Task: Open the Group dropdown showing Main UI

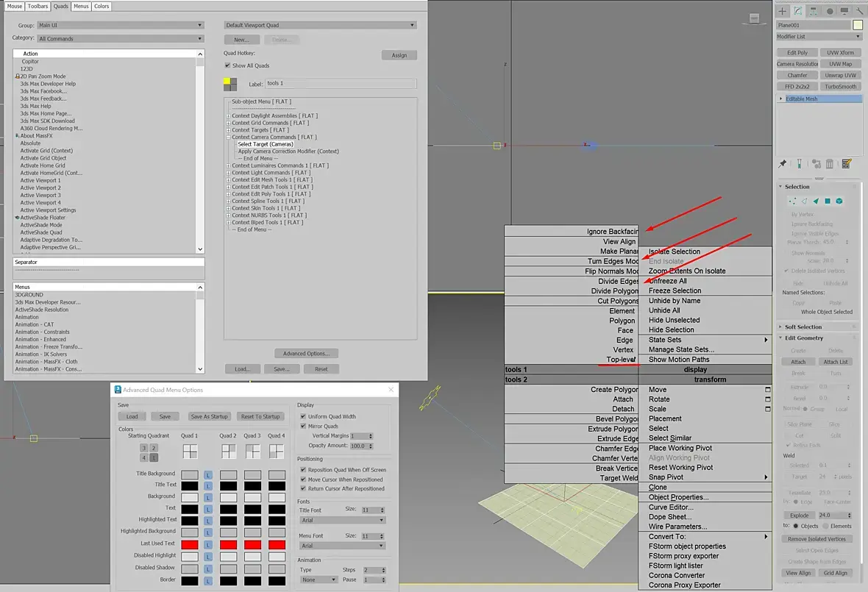Action: [121, 26]
